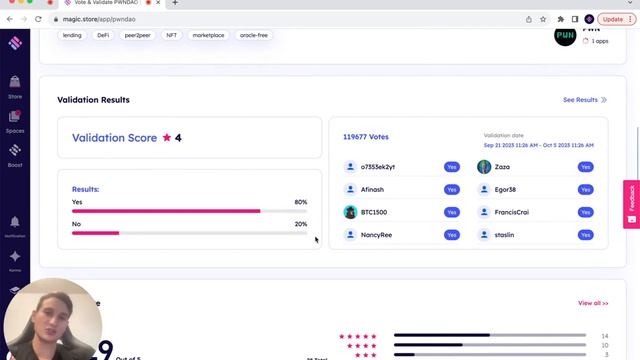The image size is (640, 360).
Task: Click FrancisCrai user avatar icon
Action: (x=484, y=212)
